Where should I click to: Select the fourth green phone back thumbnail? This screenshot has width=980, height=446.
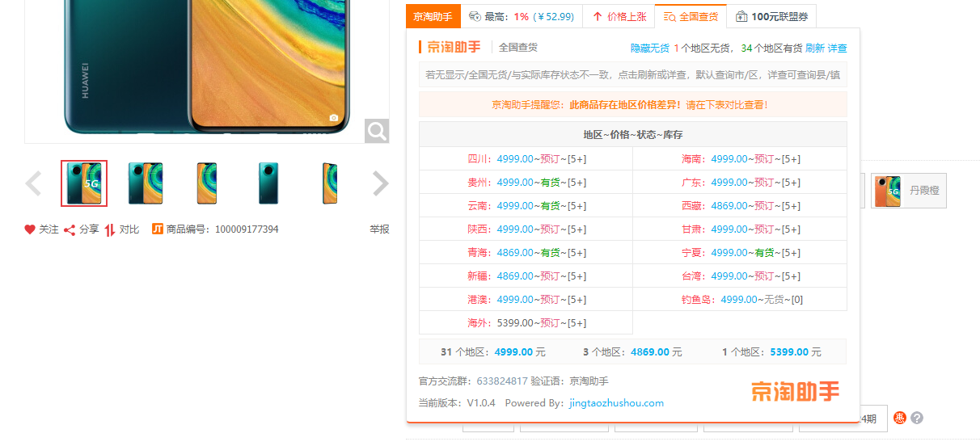click(268, 183)
